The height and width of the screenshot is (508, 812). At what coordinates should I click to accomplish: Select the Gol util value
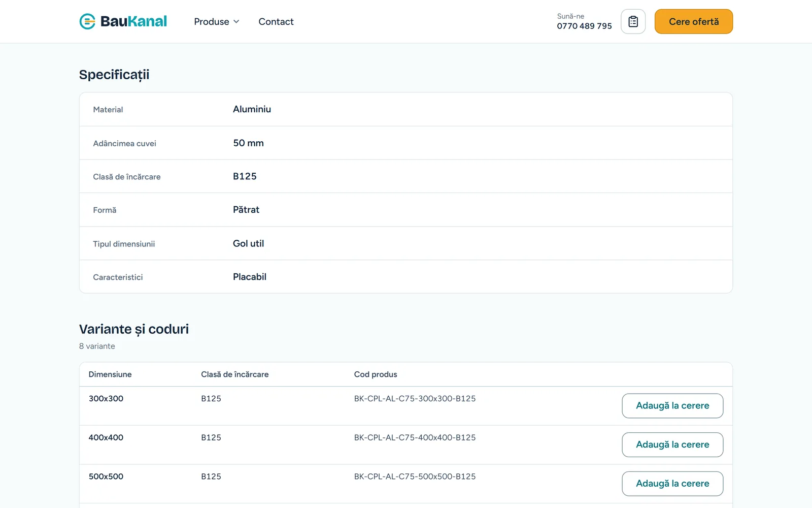click(x=249, y=244)
